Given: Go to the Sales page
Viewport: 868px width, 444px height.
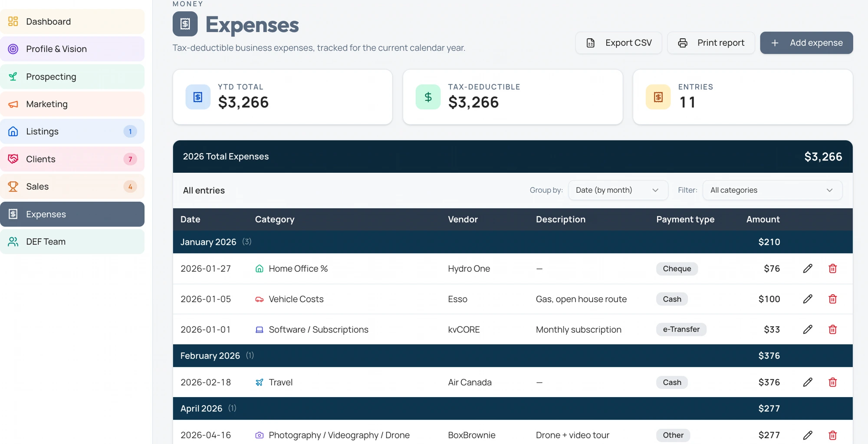Looking at the screenshot, I should pos(72,186).
